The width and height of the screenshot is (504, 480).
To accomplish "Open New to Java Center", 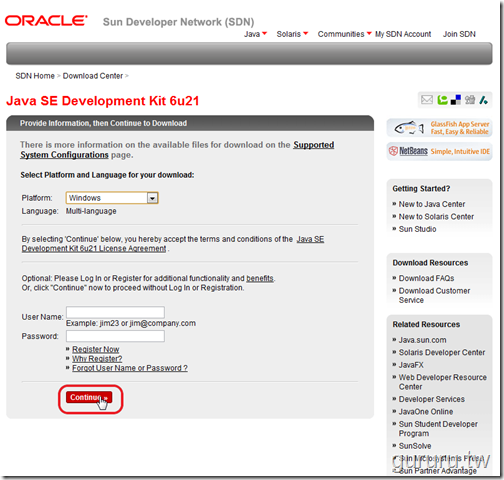I will 432,204.
